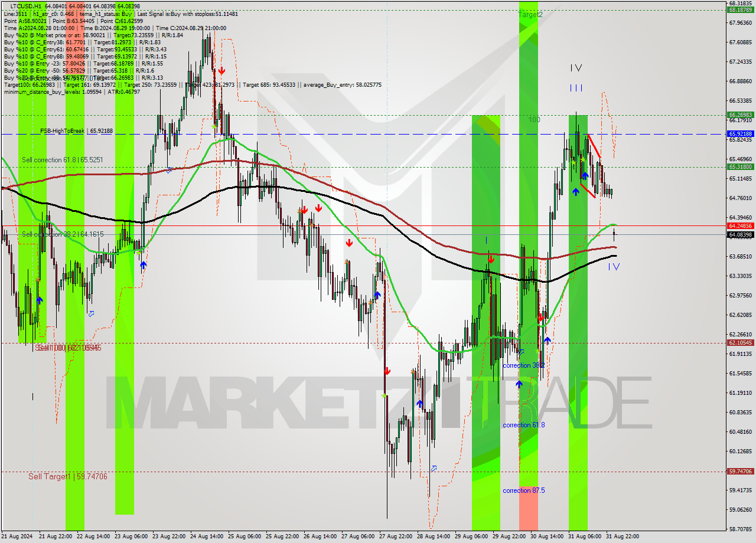The width and height of the screenshot is (756, 543).
Task: Click the 68.31835 price scale value
Action: (741, 3)
